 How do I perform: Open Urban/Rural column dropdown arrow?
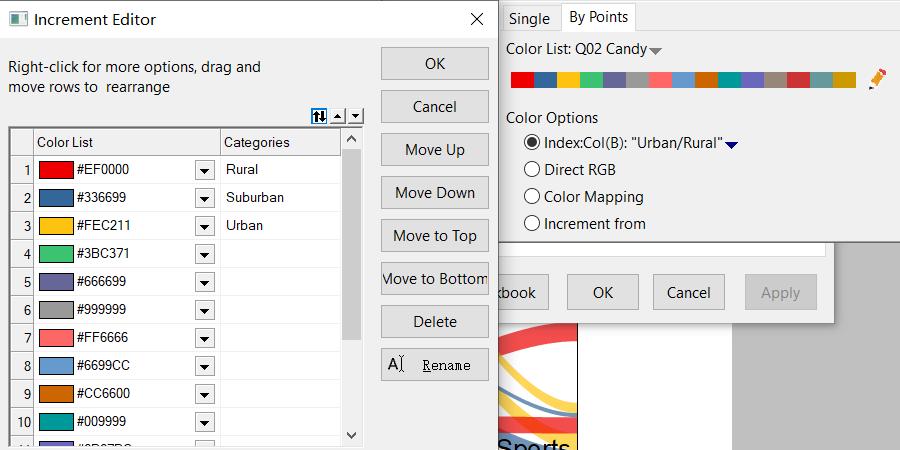click(x=731, y=144)
